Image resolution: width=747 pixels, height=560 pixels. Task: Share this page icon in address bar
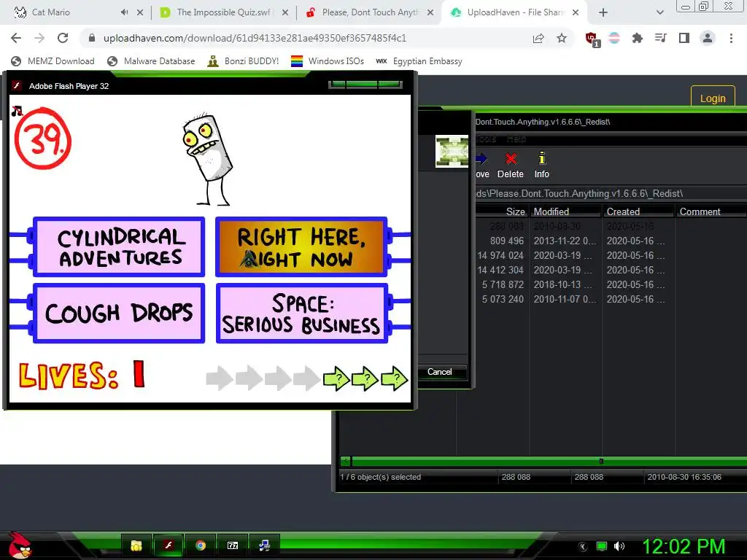pos(538,38)
